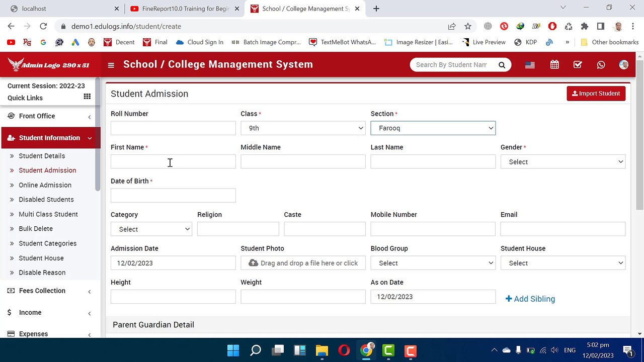Click the First Name input field
This screenshot has height=362, width=644.
click(173, 162)
